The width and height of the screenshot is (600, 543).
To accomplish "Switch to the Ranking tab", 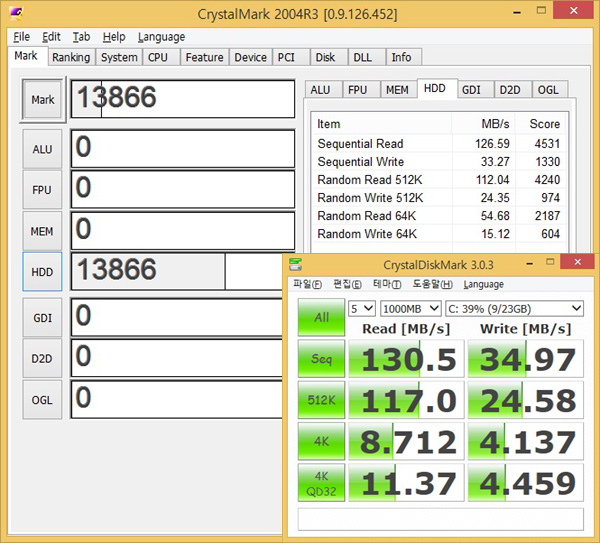I will point(71,57).
